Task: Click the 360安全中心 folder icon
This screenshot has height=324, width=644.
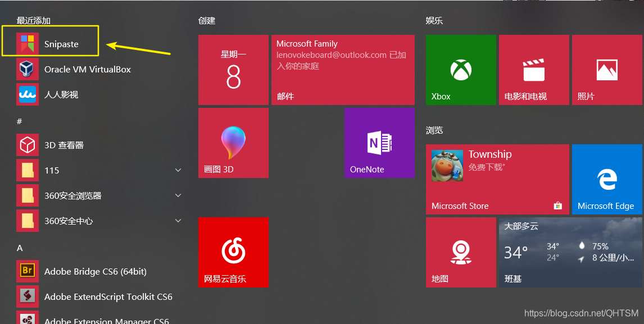Action: 28,221
